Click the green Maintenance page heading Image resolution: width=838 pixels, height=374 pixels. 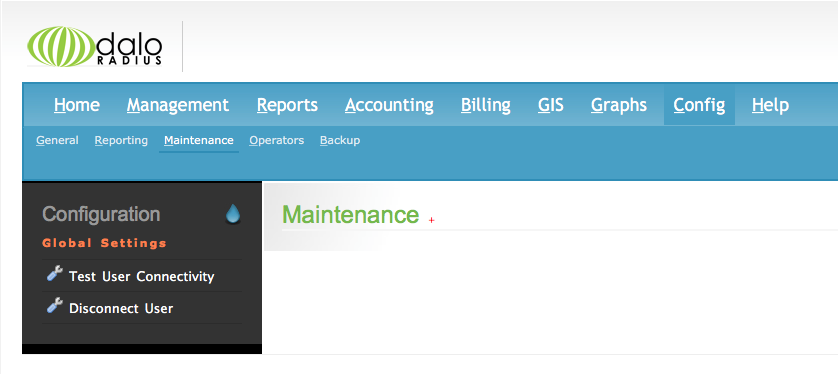coord(351,214)
